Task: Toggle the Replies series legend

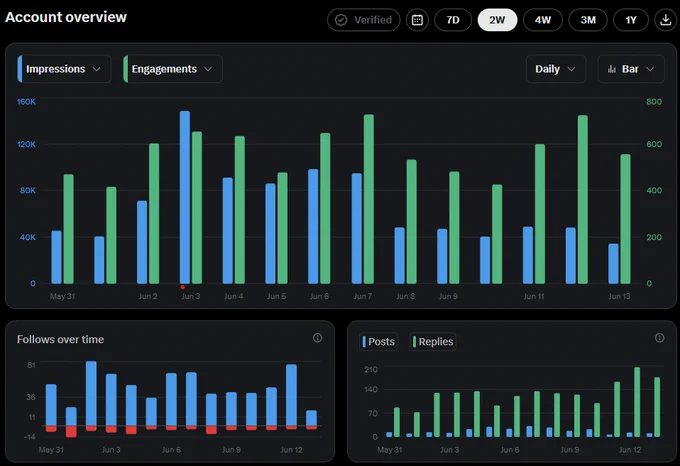Action: tap(432, 342)
